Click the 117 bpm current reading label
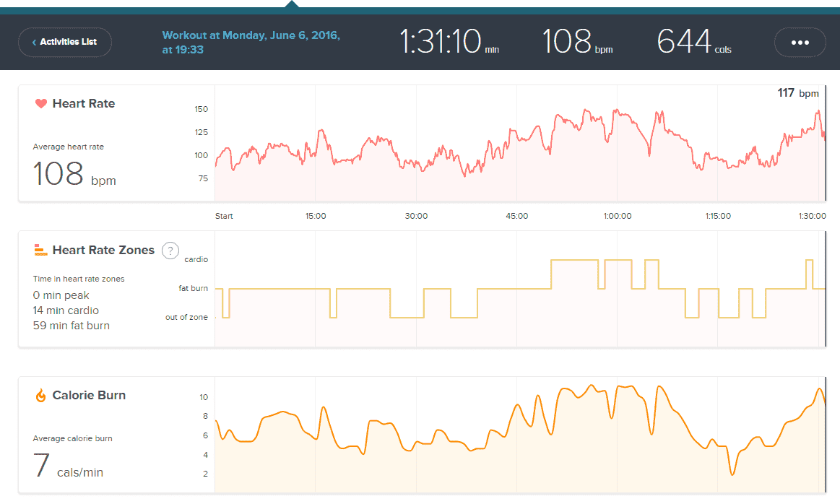840x504 pixels. coord(798,93)
